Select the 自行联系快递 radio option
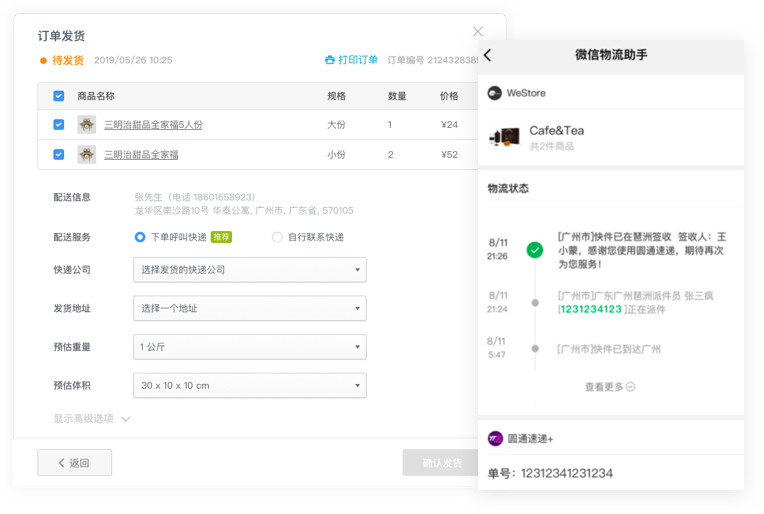Viewport: 764px width, 514px height. (278, 237)
